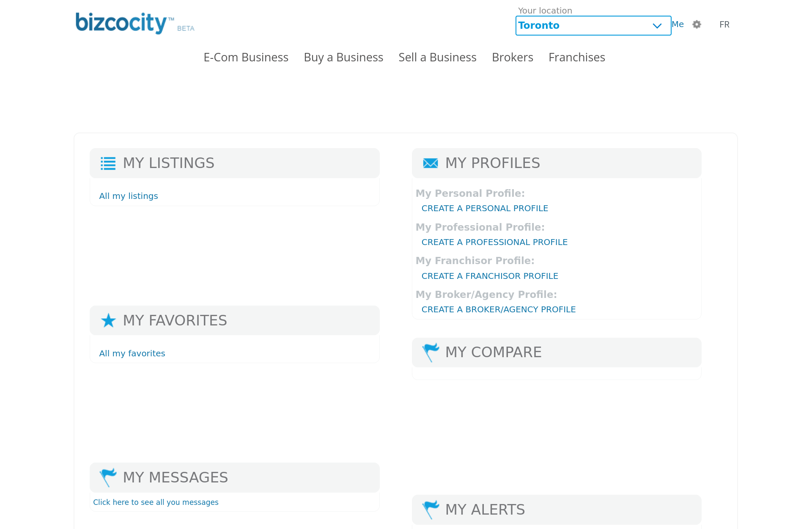Open the Me account menu
The image size is (812, 529).
coord(678,25)
